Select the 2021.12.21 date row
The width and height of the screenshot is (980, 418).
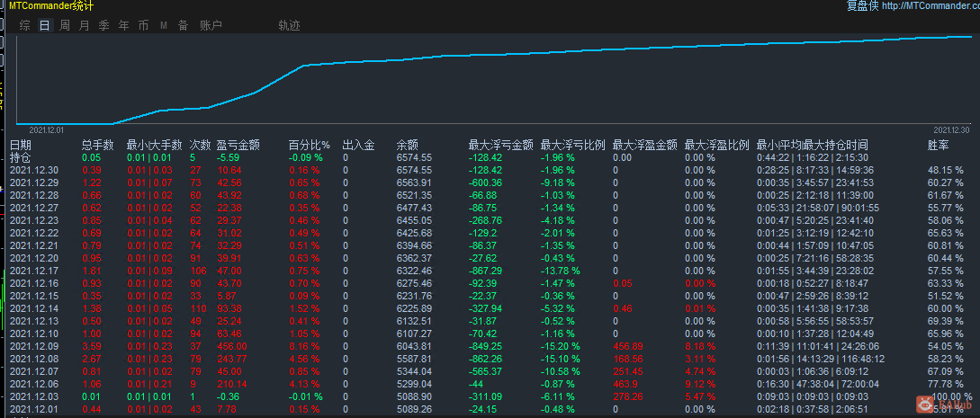click(x=34, y=245)
